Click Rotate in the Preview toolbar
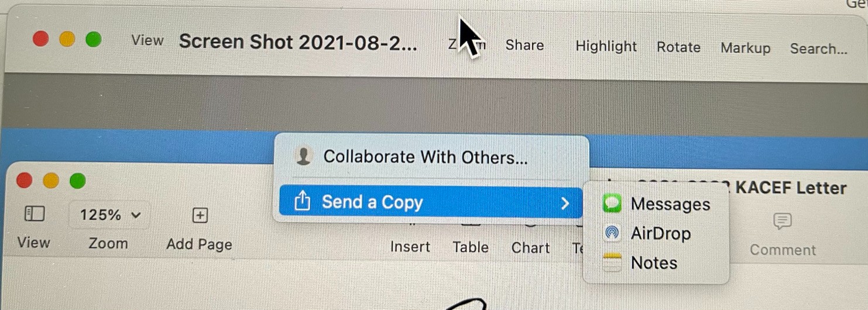The height and width of the screenshot is (310, 868). pyautogui.click(x=678, y=47)
